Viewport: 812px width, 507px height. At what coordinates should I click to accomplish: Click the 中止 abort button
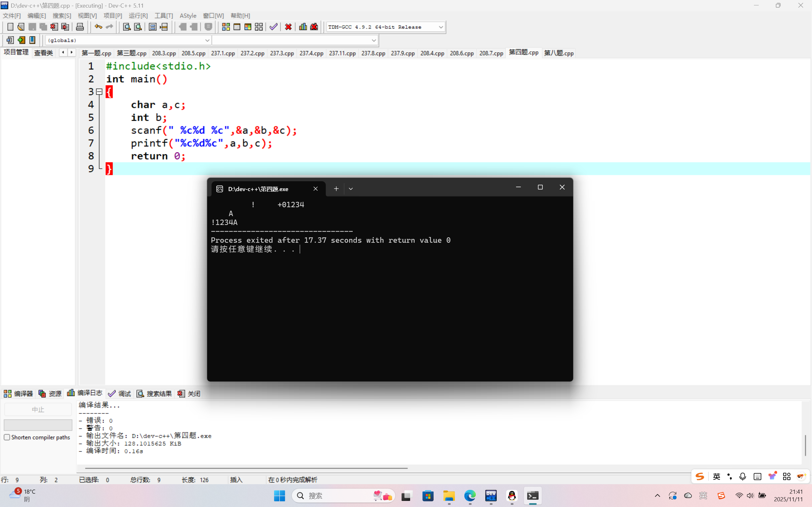[x=38, y=409]
